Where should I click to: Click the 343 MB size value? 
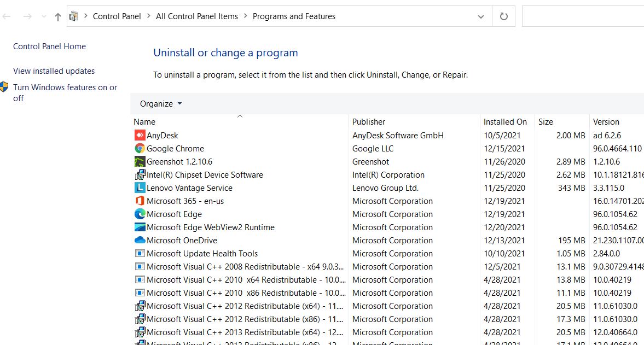click(571, 188)
